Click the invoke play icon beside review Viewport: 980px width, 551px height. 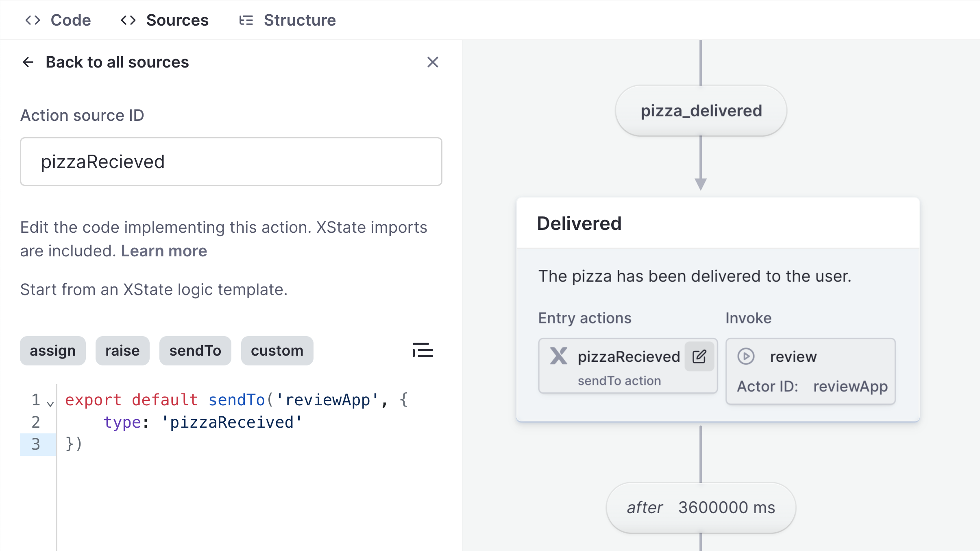point(747,356)
